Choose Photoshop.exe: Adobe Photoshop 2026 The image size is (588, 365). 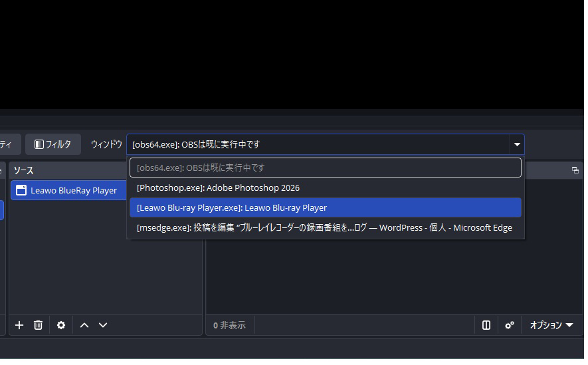point(325,188)
